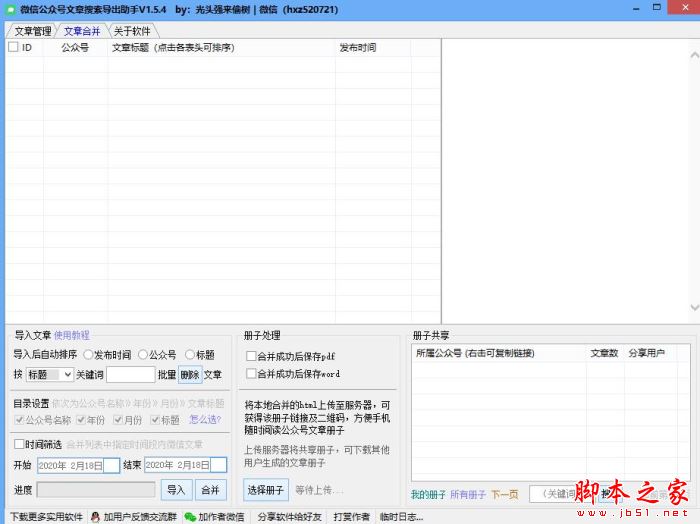
Task: Open the 所有册子 link
Action: click(468, 495)
